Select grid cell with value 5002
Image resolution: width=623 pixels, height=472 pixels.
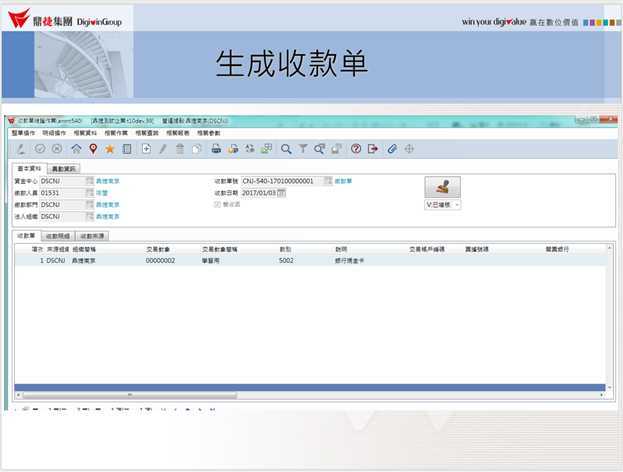pyautogui.click(x=286, y=261)
